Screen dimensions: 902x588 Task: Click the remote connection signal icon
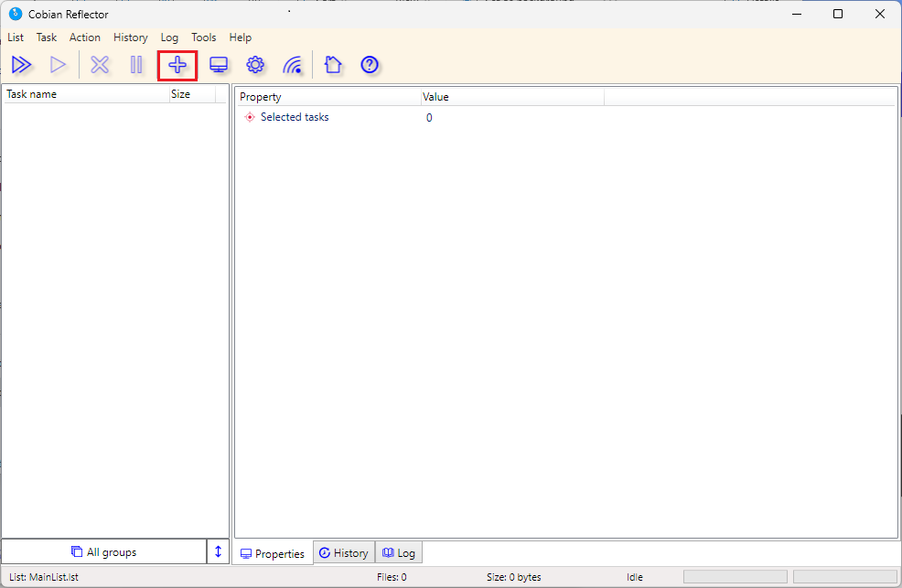(292, 65)
